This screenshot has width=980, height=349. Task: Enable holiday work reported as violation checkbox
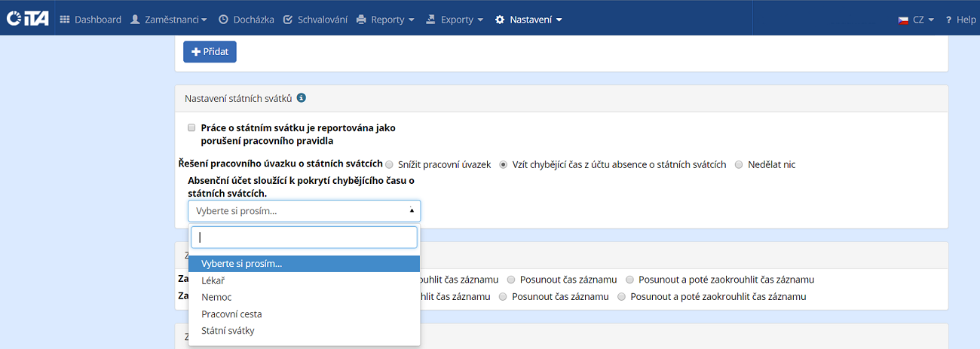point(191,128)
